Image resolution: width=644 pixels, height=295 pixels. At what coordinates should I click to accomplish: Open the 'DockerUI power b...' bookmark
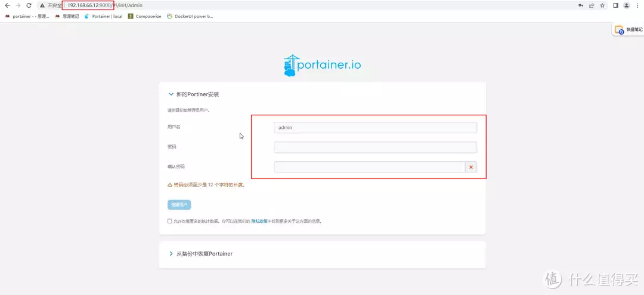click(x=190, y=17)
